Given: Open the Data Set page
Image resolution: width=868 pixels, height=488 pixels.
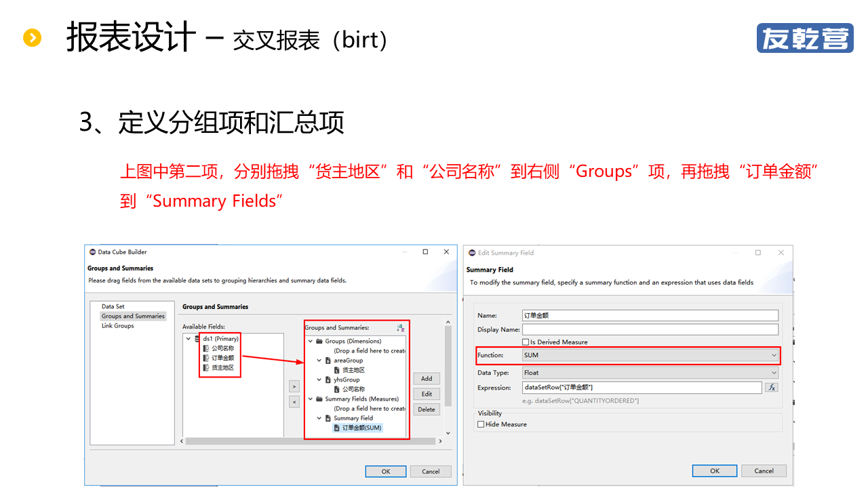Looking at the screenshot, I should (x=113, y=306).
